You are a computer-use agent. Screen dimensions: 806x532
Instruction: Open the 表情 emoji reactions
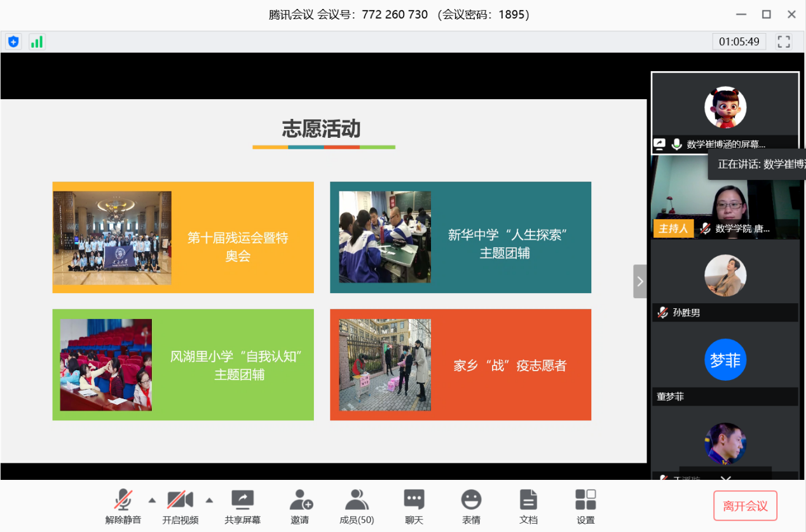pyautogui.click(x=471, y=507)
